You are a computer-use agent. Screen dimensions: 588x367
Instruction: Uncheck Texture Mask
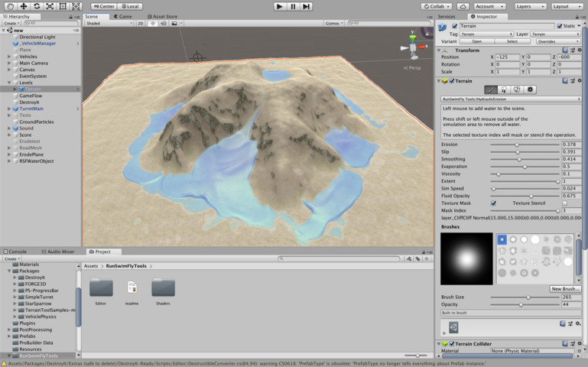click(x=493, y=203)
